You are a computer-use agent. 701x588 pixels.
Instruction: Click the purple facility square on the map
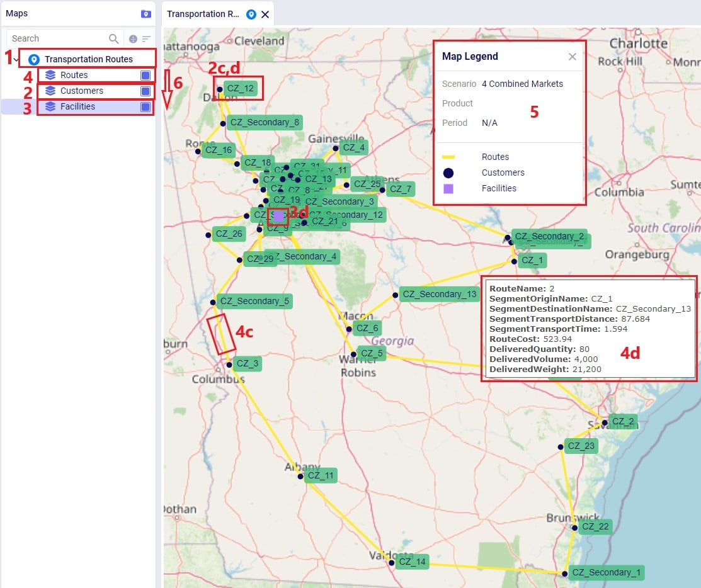(x=278, y=217)
